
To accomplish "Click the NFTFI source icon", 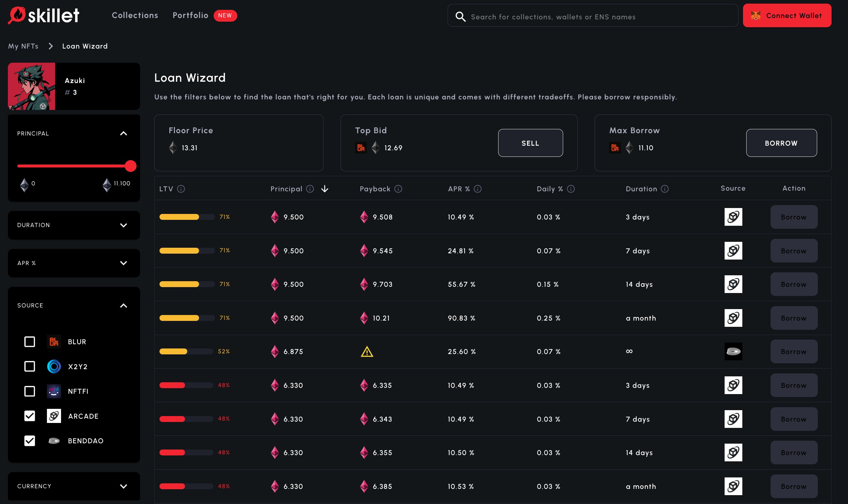I will point(53,390).
